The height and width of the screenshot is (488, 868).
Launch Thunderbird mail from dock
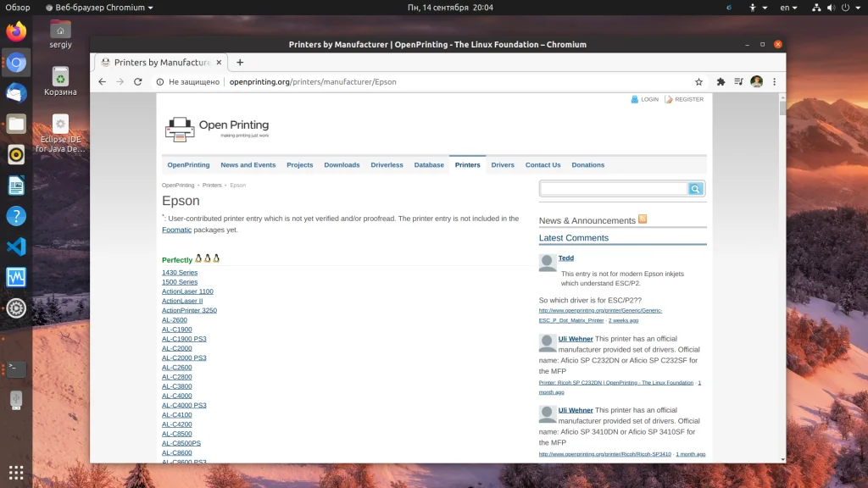[x=16, y=93]
